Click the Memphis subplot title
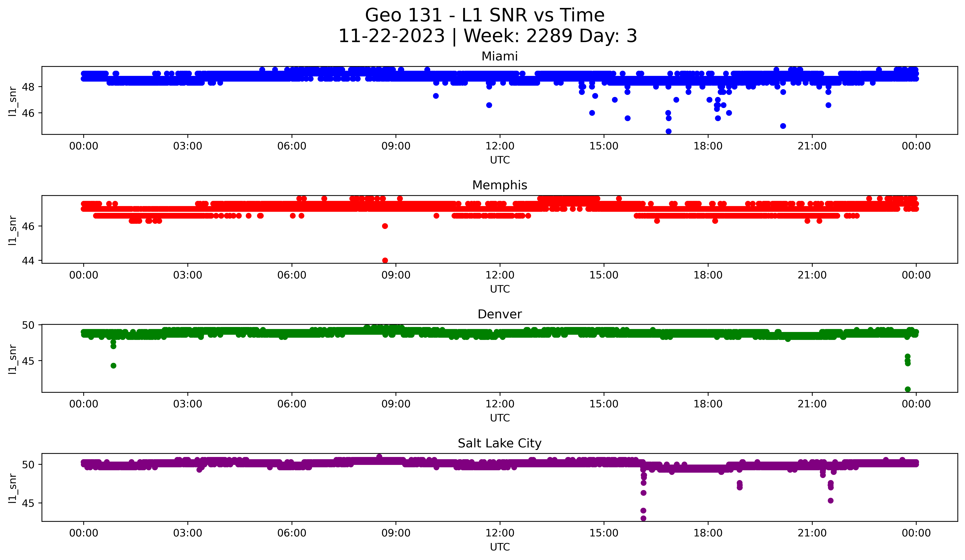This screenshot has height=560, width=965. 499,185
